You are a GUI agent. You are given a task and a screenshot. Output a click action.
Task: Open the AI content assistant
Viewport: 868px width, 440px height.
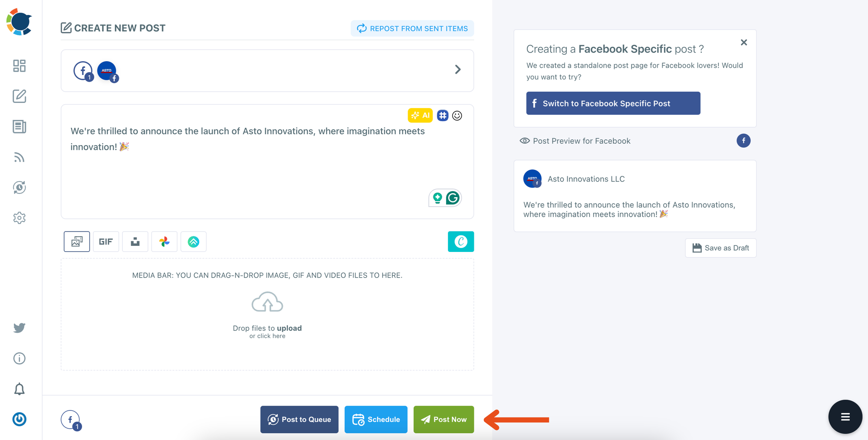tap(420, 116)
